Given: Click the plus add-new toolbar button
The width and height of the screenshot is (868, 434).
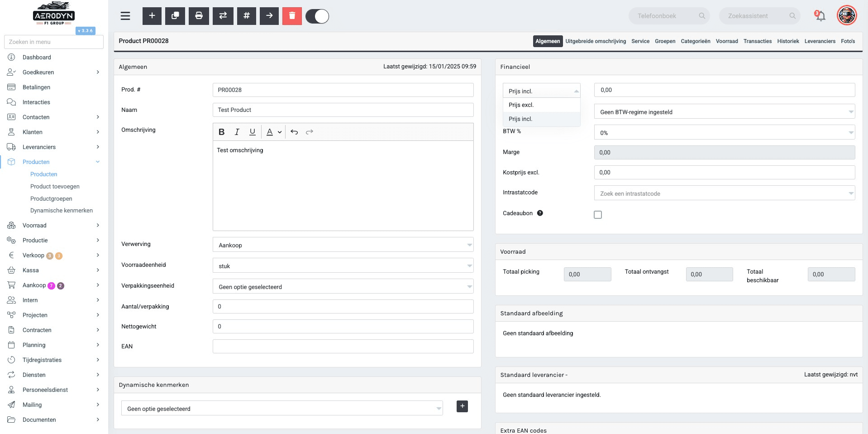Looking at the screenshot, I should pos(152,16).
